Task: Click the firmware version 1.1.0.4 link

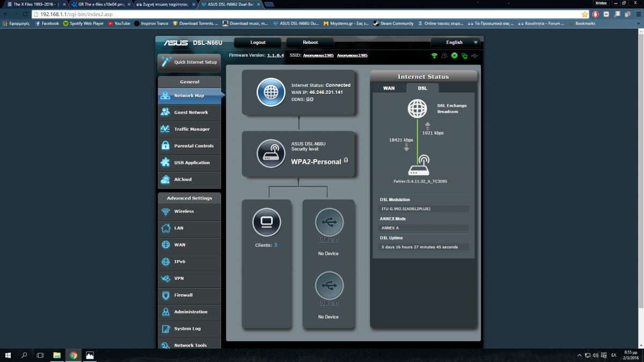Action: [275, 55]
